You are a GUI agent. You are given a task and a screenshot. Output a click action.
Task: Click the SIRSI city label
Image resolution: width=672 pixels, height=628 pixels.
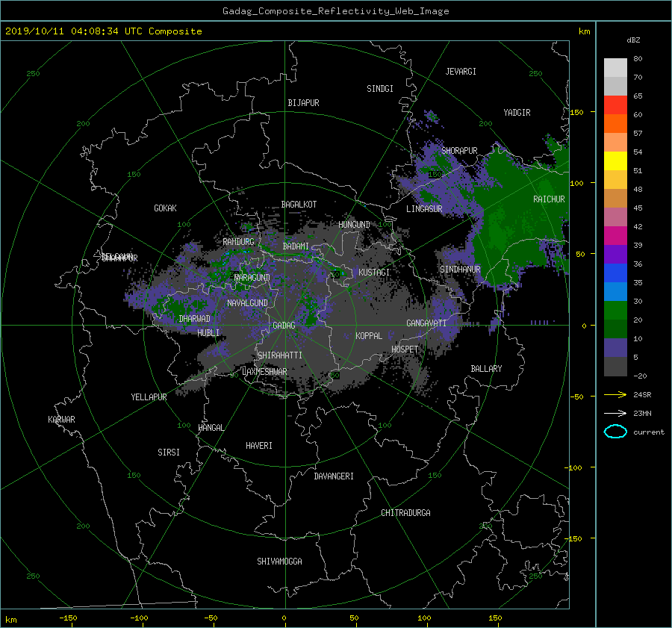coord(169,453)
